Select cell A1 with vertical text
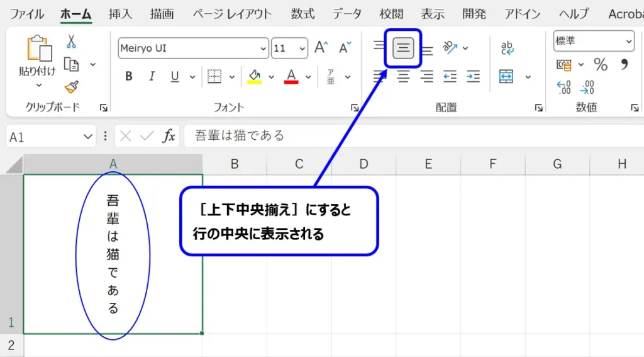This screenshot has height=357, width=644. coord(113,254)
